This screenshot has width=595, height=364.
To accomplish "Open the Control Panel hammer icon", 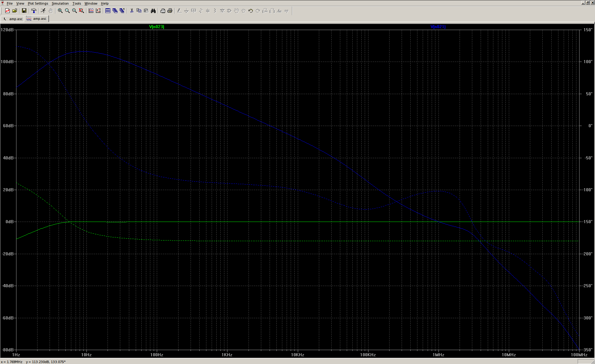I will (34, 11).
